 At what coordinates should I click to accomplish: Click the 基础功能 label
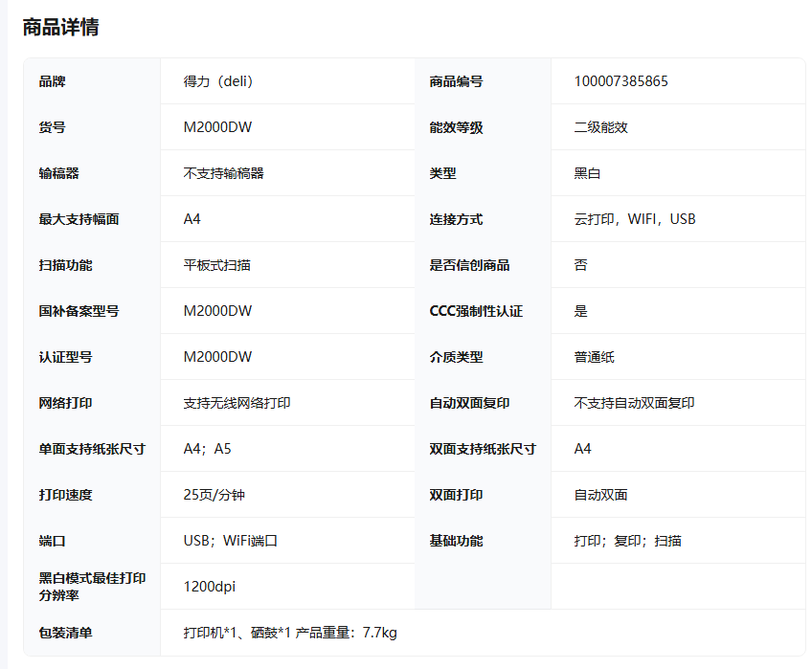point(456,541)
